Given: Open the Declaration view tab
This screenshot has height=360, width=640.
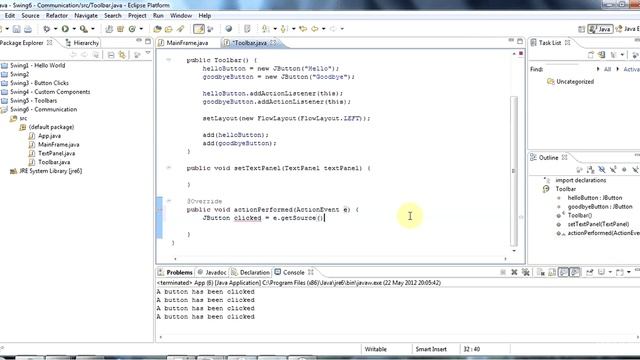Looking at the screenshot, I should (x=251, y=272).
